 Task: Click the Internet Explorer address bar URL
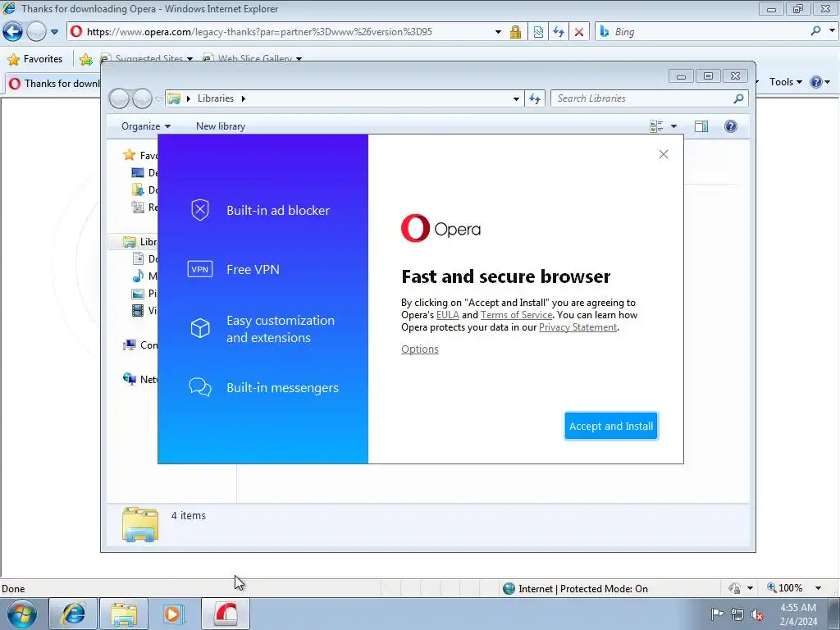(259, 32)
